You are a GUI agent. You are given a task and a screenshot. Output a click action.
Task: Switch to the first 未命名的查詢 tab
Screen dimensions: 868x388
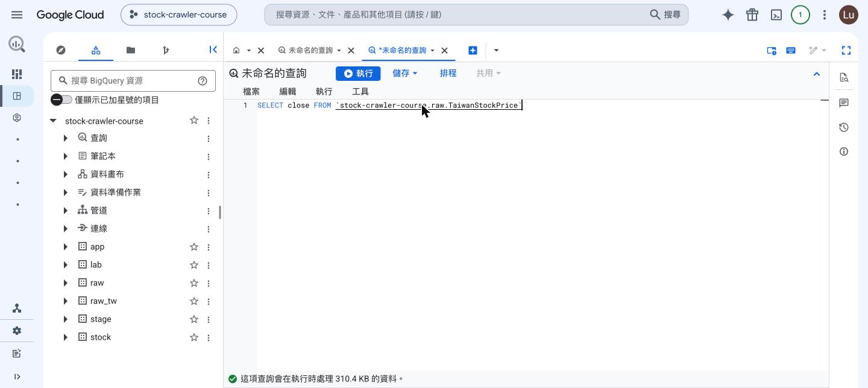click(310, 50)
